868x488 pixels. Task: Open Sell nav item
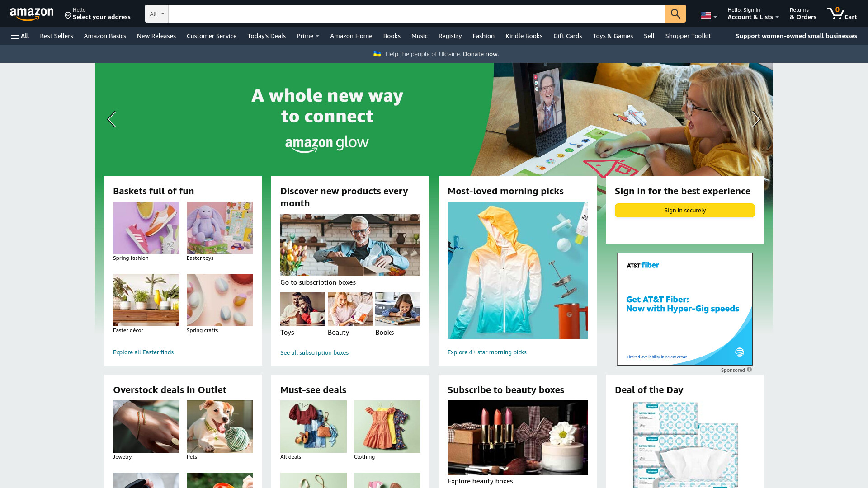click(649, 36)
